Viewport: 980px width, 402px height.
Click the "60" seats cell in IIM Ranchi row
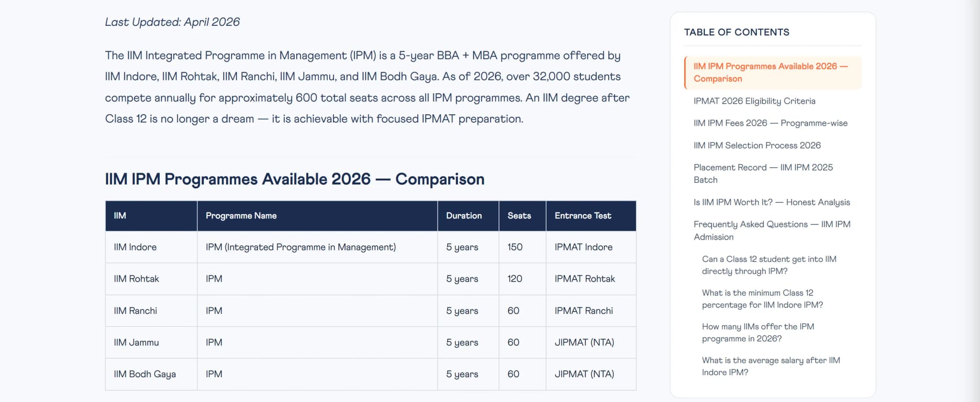pyautogui.click(x=523, y=311)
